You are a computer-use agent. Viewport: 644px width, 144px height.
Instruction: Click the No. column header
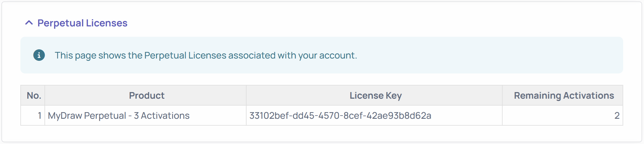pos(34,96)
